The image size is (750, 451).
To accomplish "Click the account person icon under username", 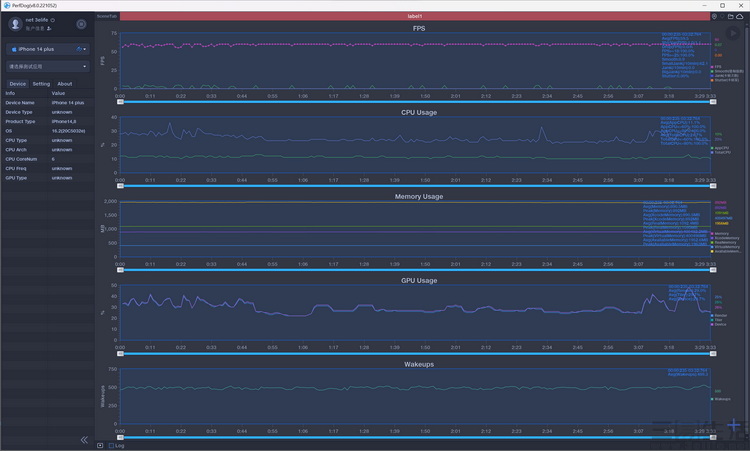I will click(49, 28).
